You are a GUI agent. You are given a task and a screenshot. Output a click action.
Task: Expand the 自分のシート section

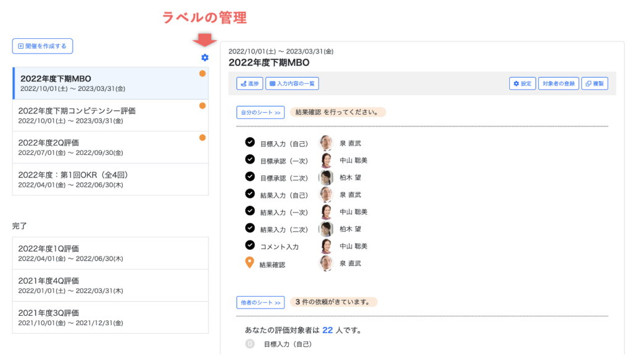tap(260, 112)
